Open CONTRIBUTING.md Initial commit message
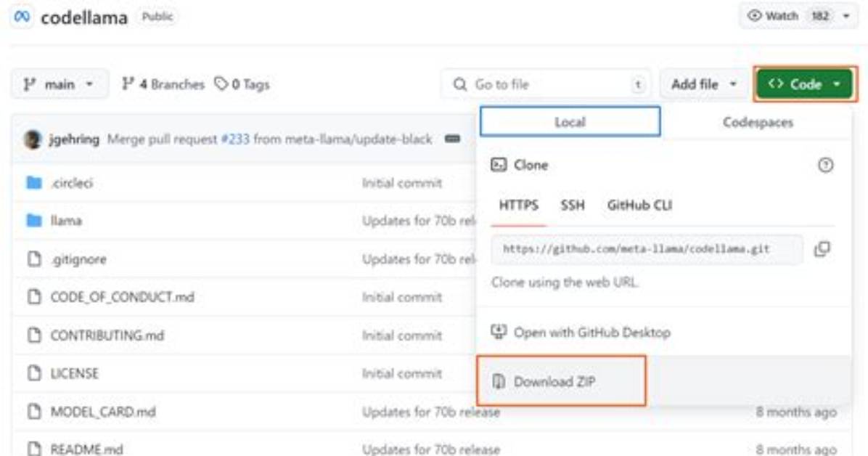The image size is (868, 456). click(x=402, y=335)
